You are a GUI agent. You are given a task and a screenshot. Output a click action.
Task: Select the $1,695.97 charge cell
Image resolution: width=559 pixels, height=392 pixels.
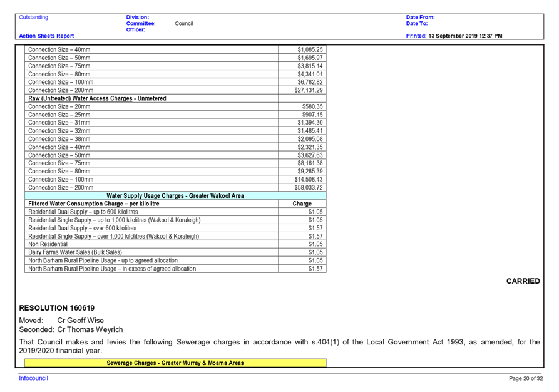pos(302,58)
